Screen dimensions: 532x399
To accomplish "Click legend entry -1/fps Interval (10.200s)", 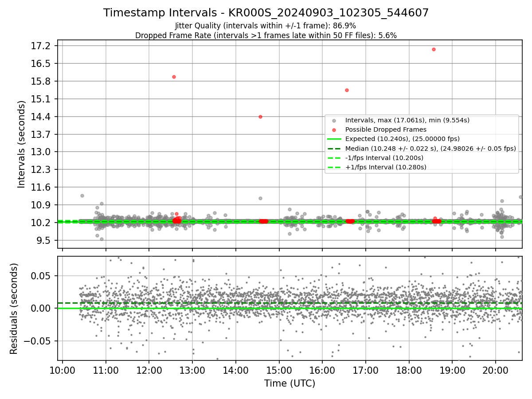I will [x=384, y=158].
